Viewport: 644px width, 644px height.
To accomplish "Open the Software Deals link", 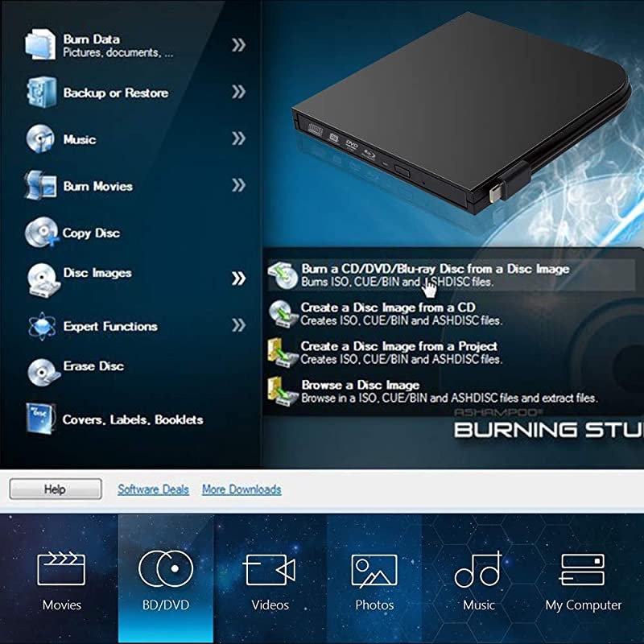I will [152, 489].
